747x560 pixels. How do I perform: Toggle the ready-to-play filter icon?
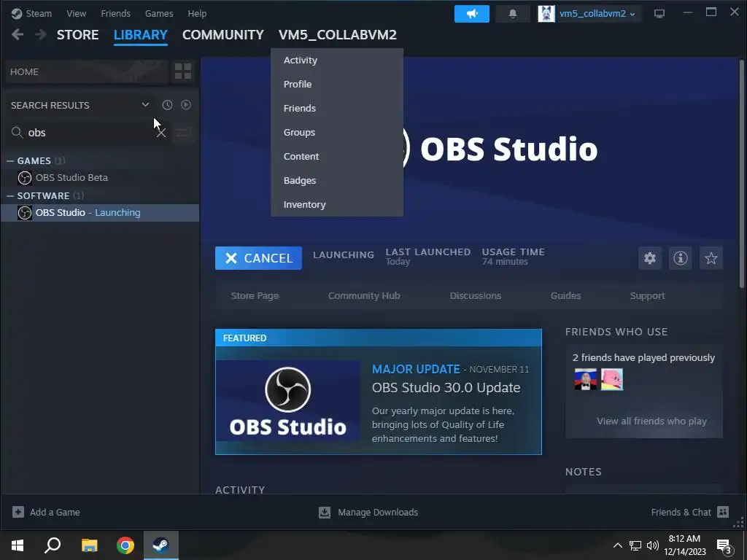(186, 105)
